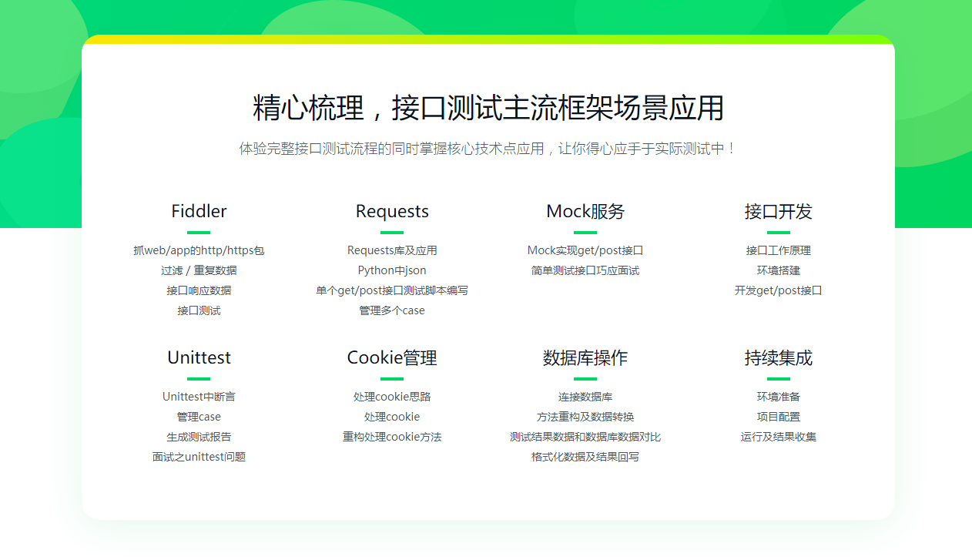Click 运行及结果收集 item
972x560 pixels.
pyautogui.click(x=779, y=437)
